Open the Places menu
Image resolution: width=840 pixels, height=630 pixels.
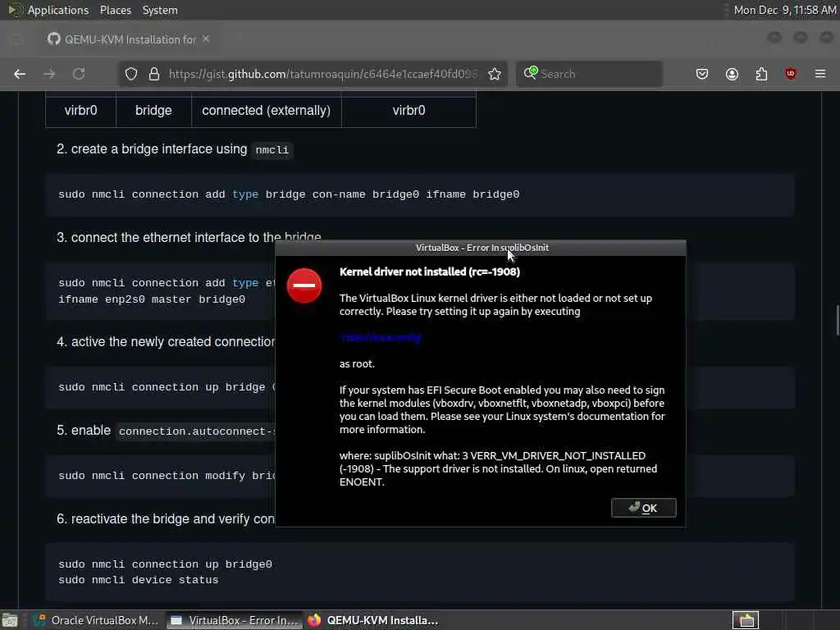[x=116, y=10]
